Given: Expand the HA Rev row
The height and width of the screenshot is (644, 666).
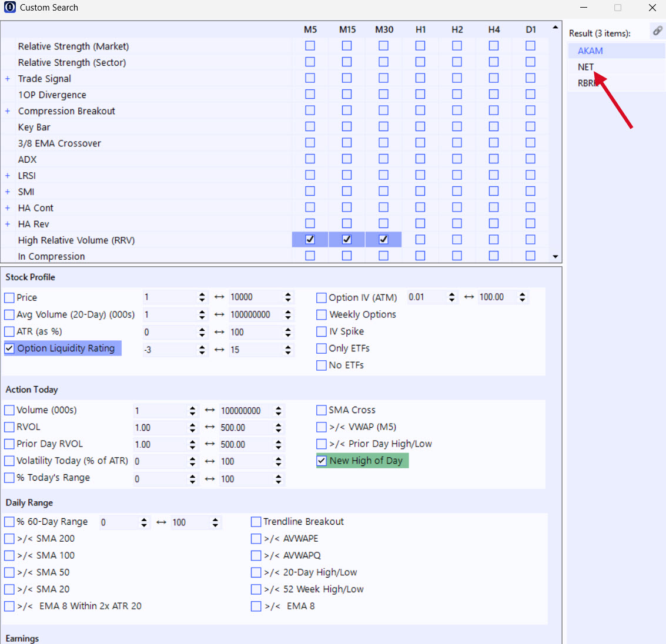Looking at the screenshot, I should tap(7, 224).
